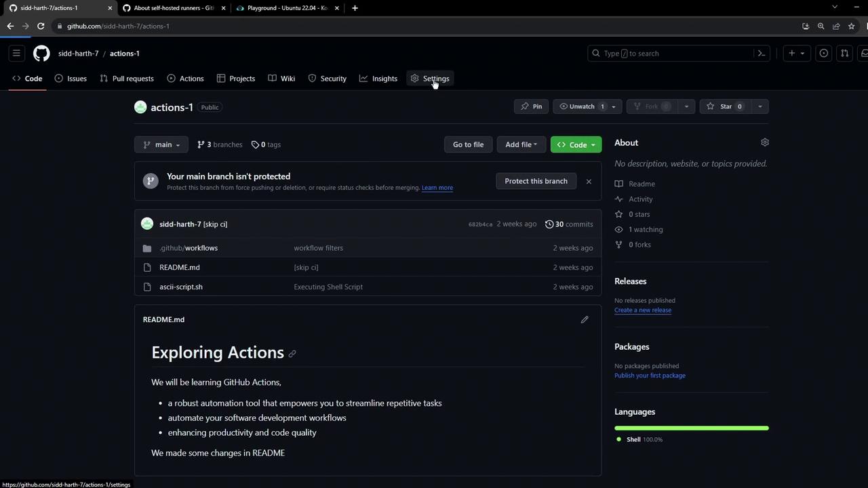
Task: Click Create a new release link
Action: coord(643,310)
